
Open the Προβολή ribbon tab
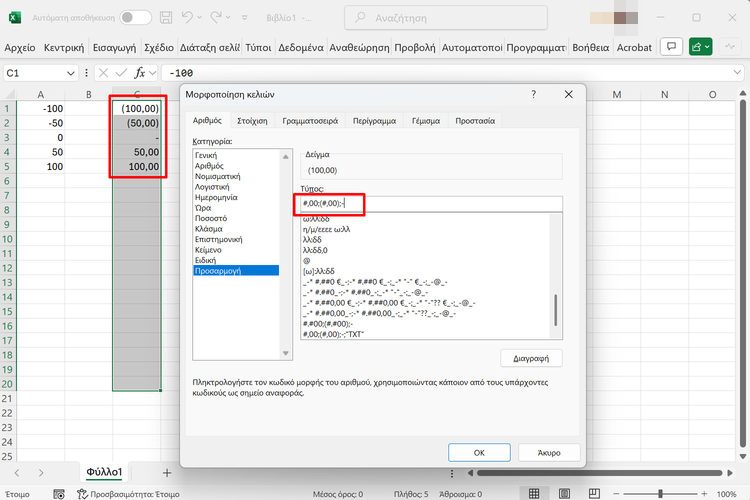(x=415, y=47)
